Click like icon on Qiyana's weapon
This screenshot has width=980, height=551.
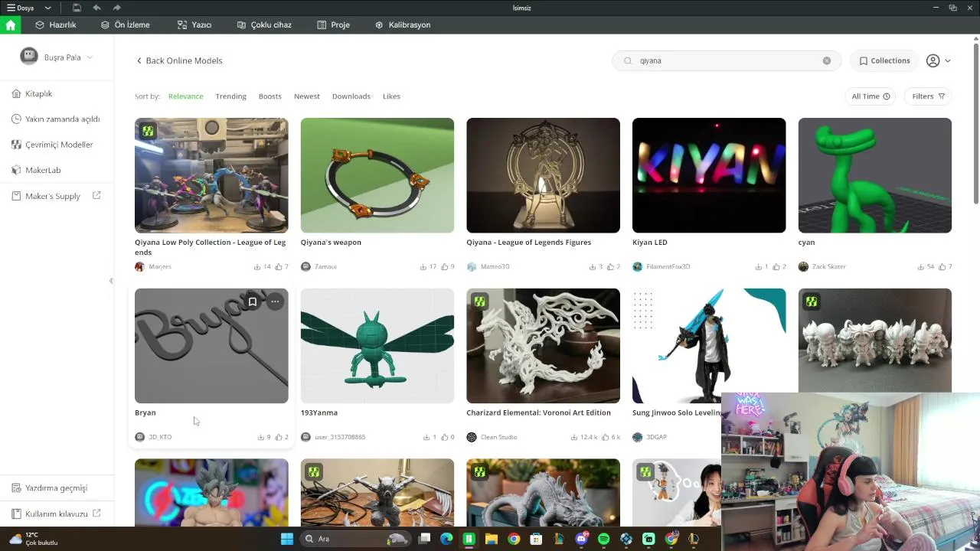(444, 266)
